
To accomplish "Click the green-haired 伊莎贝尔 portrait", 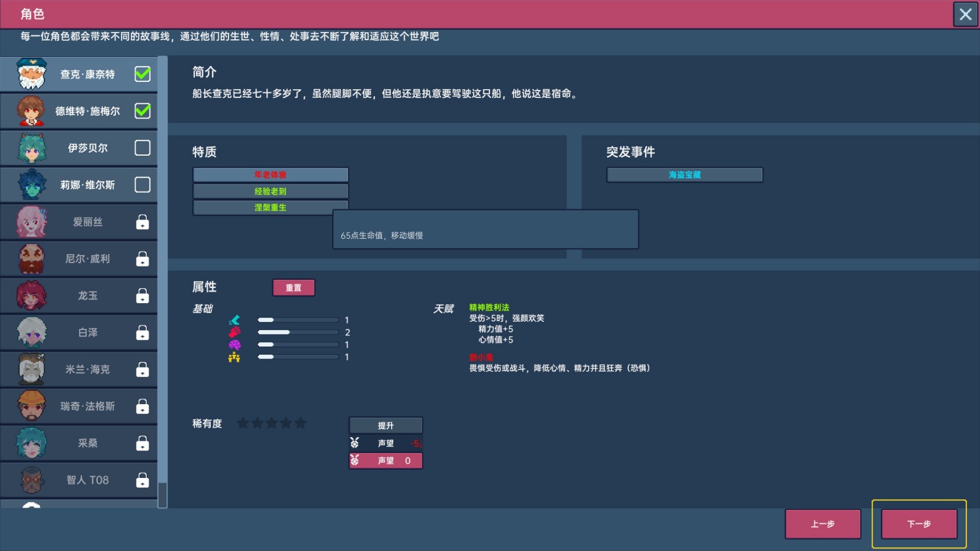I will (x=31, y=148).
